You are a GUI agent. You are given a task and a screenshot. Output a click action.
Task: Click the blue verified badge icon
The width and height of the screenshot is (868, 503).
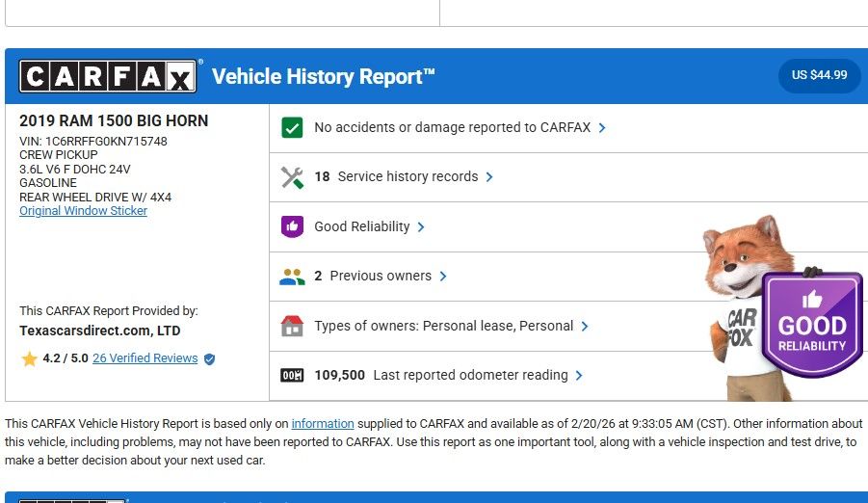(209, 358)
